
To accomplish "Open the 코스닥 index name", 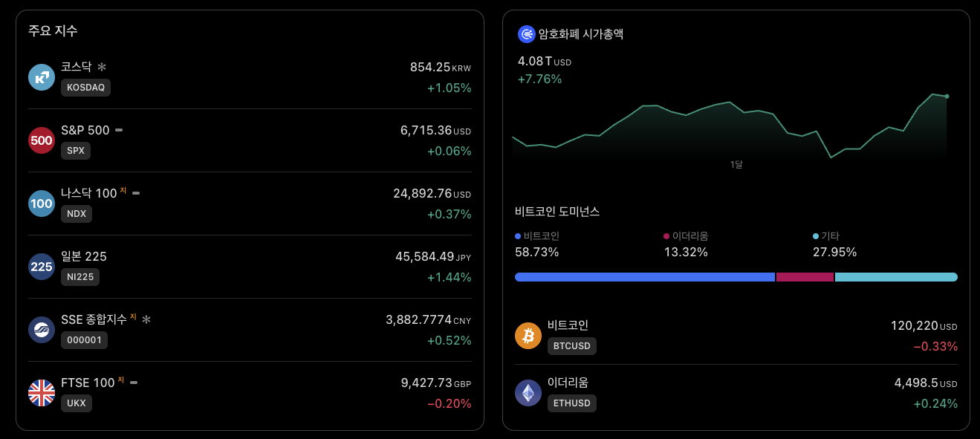I will 77,66.
